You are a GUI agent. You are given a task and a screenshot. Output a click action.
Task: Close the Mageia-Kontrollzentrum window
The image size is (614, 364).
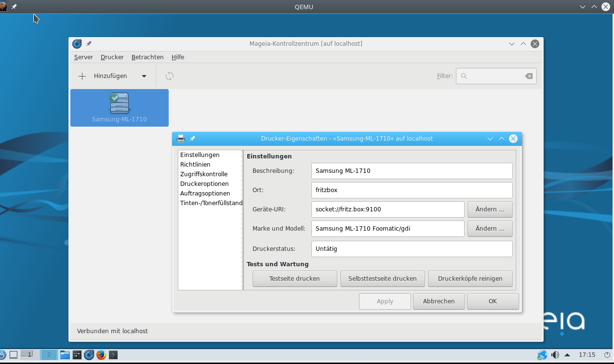pos(535,44)
